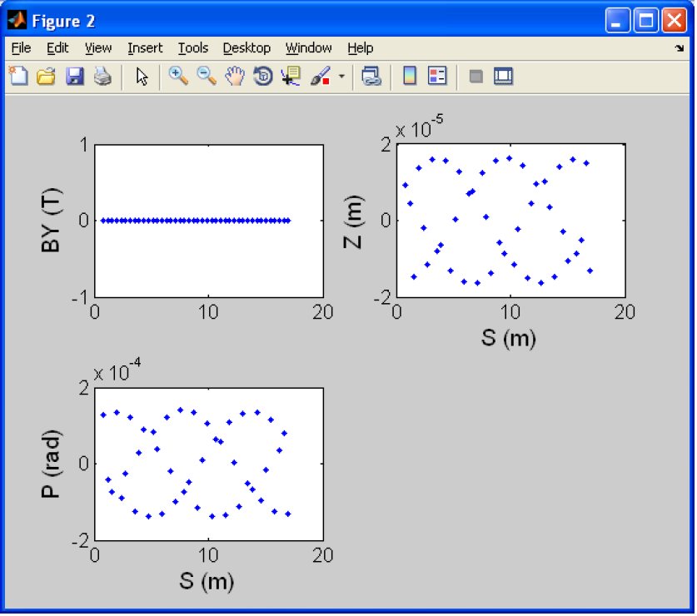Click the S (m) label under P plot
This screenshot has width=697, height=616.
click(x=207, y=581)
